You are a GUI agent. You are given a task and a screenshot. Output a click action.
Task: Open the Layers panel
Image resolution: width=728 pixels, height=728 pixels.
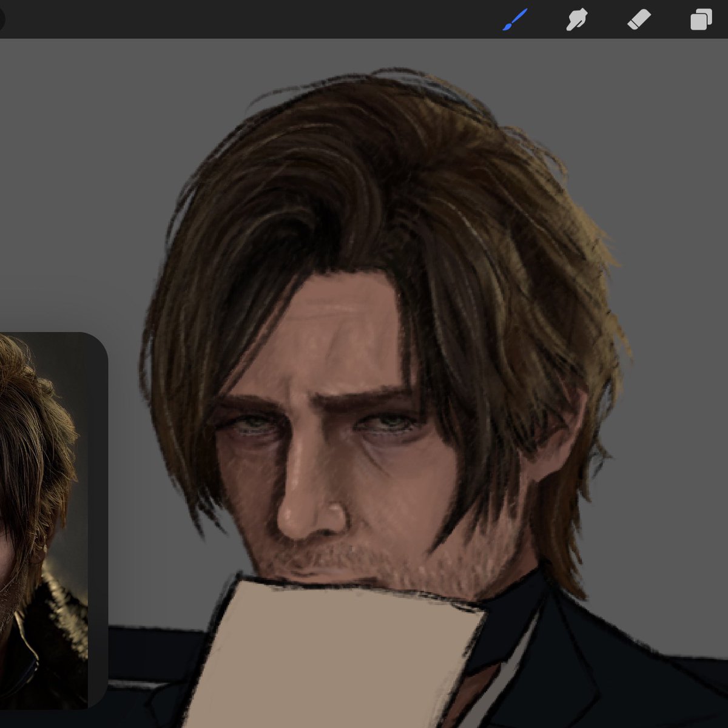click(701, 19)
